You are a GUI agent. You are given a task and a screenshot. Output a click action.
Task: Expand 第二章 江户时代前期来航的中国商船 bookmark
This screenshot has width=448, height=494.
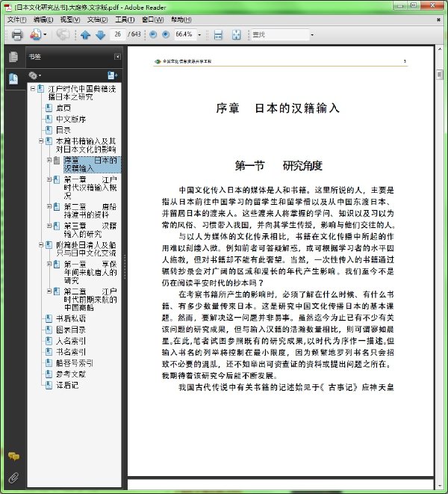[49, 291]
